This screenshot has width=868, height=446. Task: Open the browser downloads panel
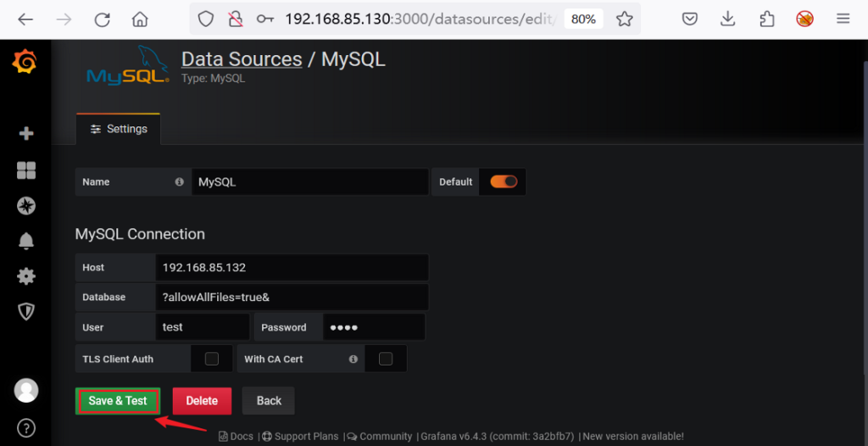click(727, 20)
